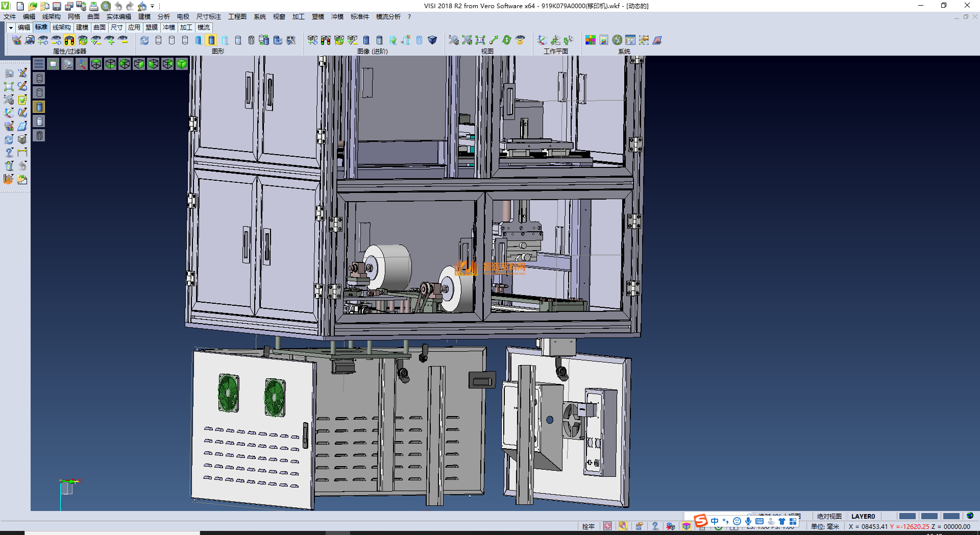Click the LAYER0 label in status bar
The height and width of the screenshot is (535, 980).
coord(863,516)
